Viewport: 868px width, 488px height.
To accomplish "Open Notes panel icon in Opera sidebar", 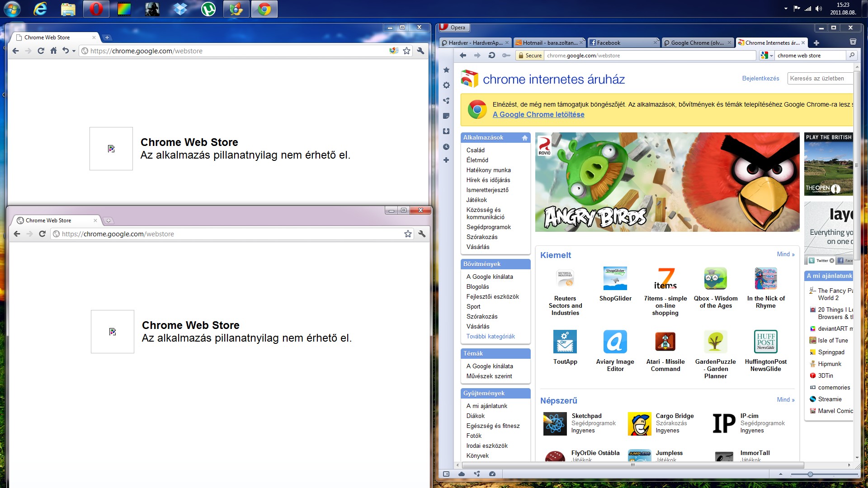I will click(x=446, y=116).
